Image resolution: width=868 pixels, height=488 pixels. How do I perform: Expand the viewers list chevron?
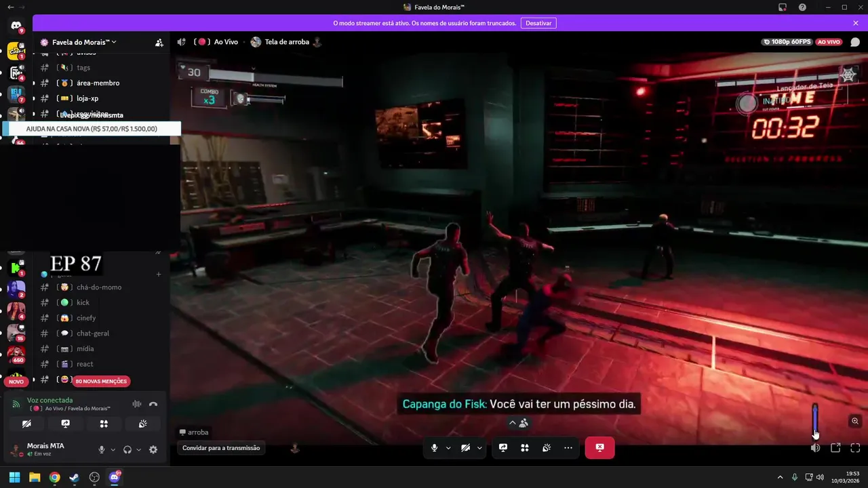click(x=513, y=423)
